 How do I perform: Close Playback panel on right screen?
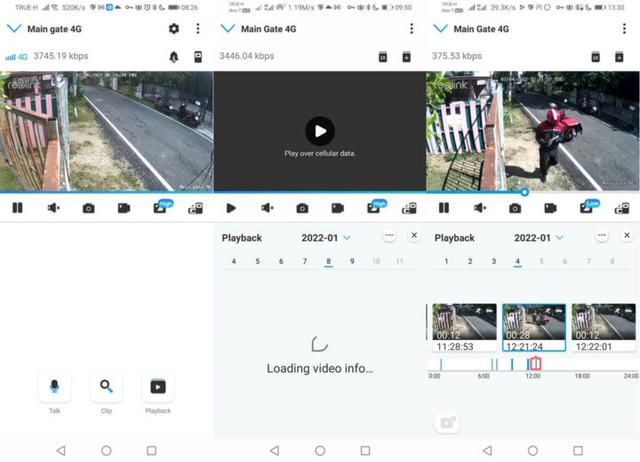point(627,235)
